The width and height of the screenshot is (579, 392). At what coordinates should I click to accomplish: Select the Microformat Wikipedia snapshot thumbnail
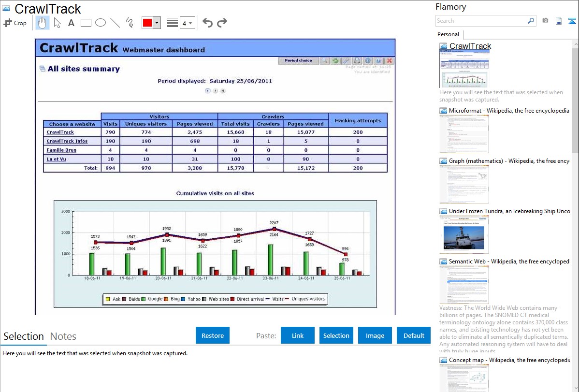(x=464, y=134)
